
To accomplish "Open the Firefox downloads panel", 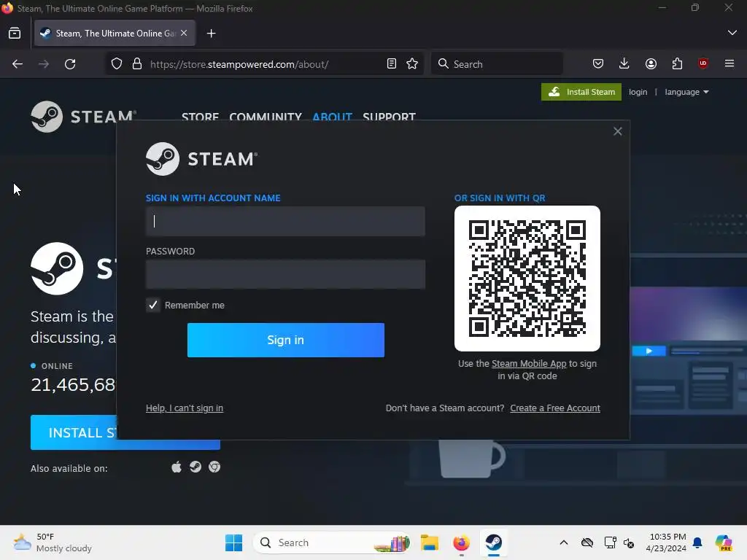I will [624, 64].
